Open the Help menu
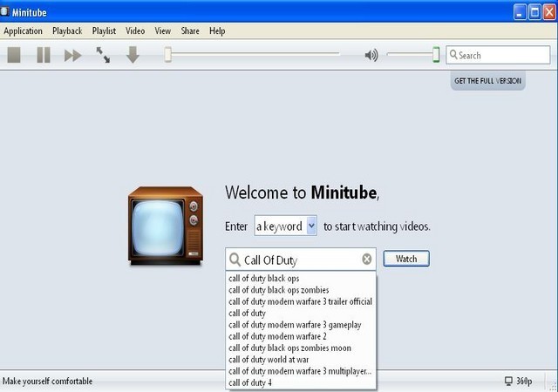The height and width of the screenshot is (392, 558). pos(217,31)
